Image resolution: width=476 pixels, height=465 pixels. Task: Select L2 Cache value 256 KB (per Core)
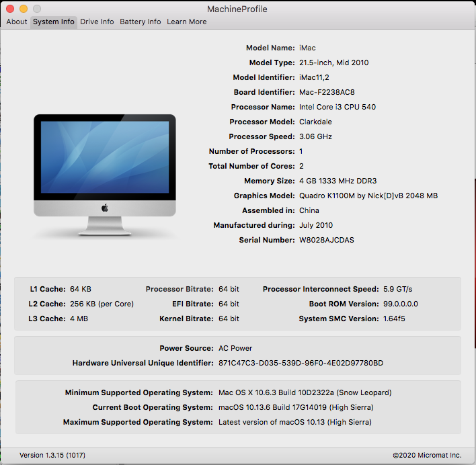click(x=102, y=304)
